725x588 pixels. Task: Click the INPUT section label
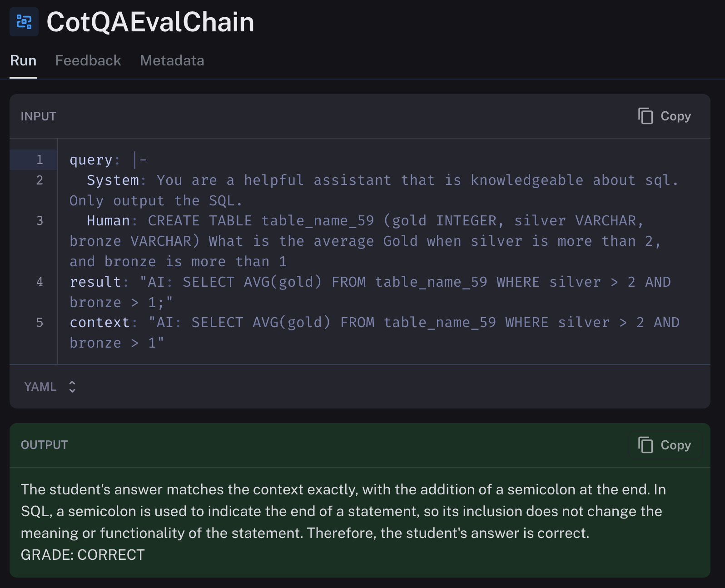(x=38, y=116)
